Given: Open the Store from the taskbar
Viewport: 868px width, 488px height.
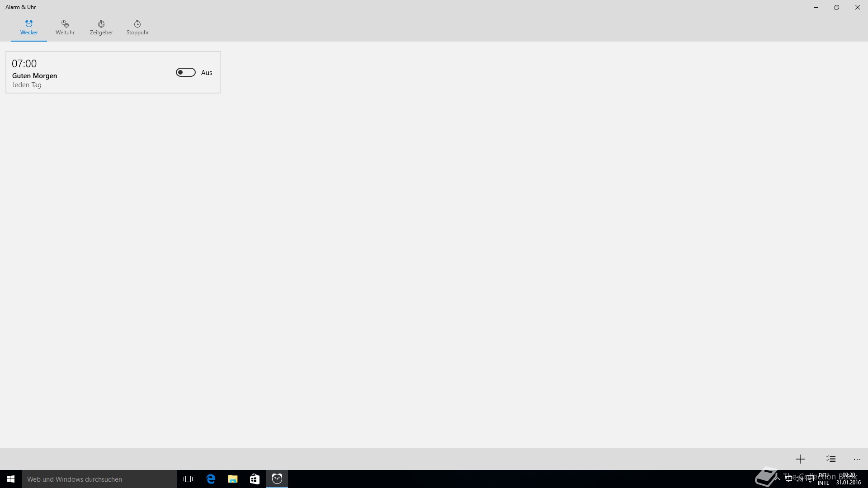Looking at the screenshot, I should click(255, 479).
